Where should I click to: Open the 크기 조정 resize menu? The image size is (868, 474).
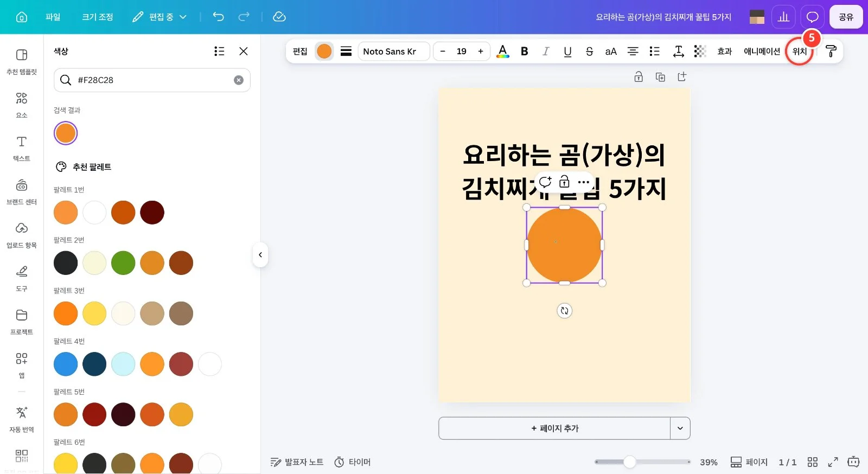98,17
